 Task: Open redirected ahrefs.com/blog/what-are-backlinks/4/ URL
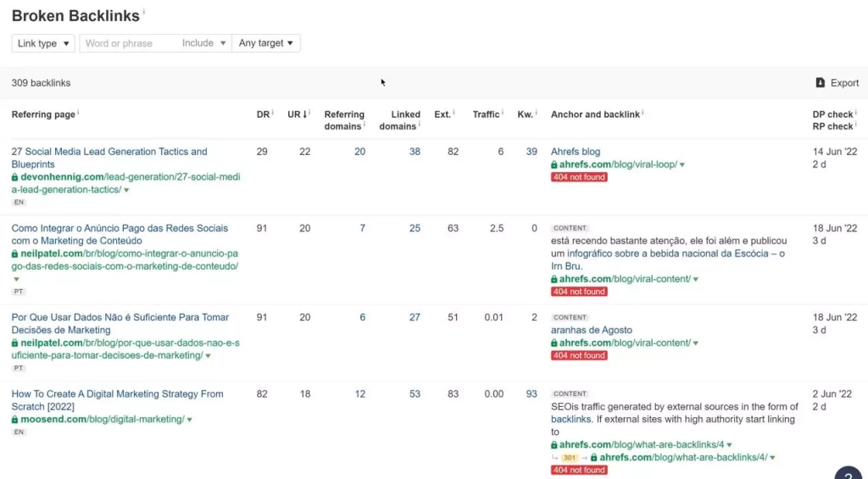[x=684, y=458]
